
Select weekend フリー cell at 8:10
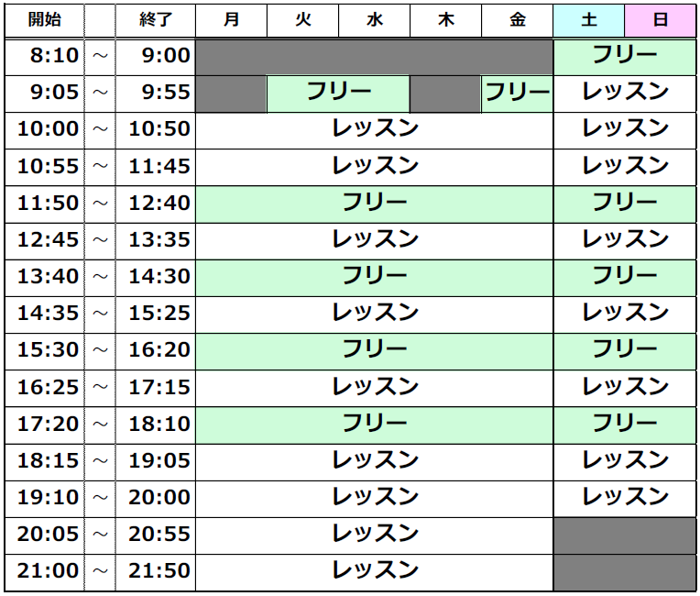625,57
